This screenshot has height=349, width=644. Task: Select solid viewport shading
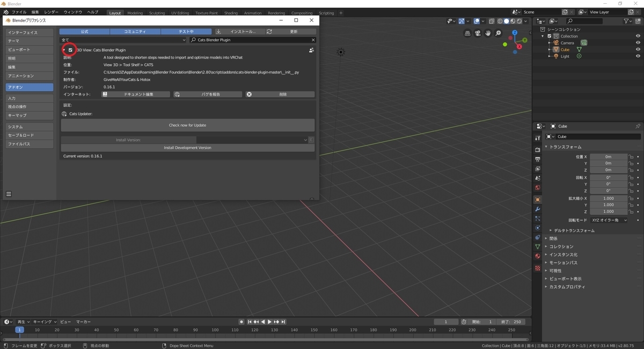506,21
